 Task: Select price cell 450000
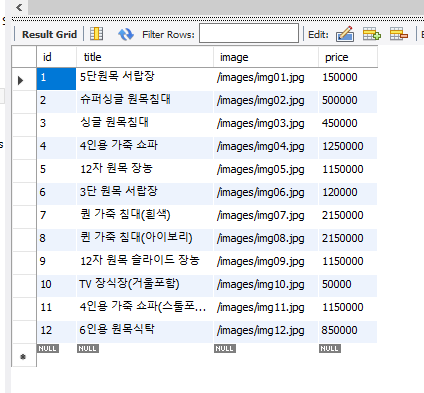pos(348,124)
